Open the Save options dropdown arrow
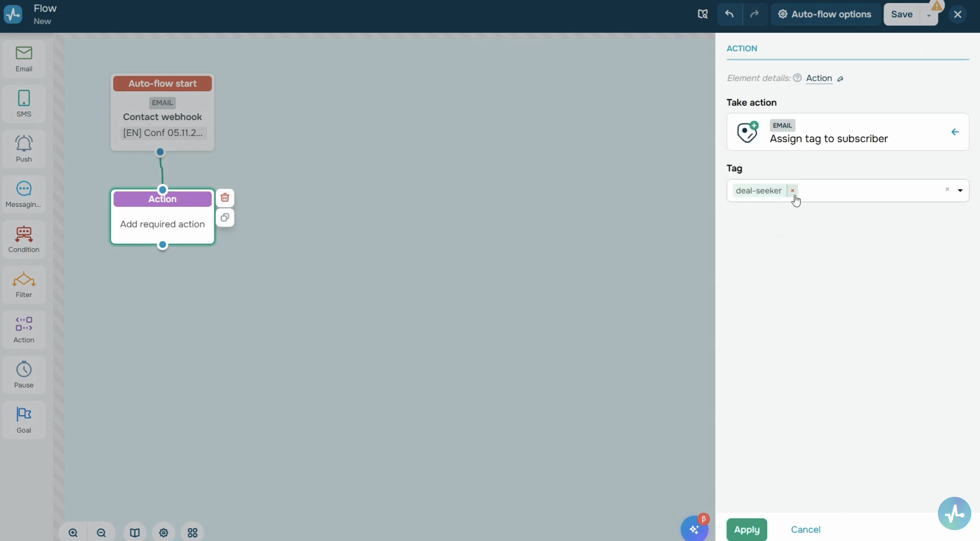The width and height of the screenshot is (980, 541). (929, 15)
